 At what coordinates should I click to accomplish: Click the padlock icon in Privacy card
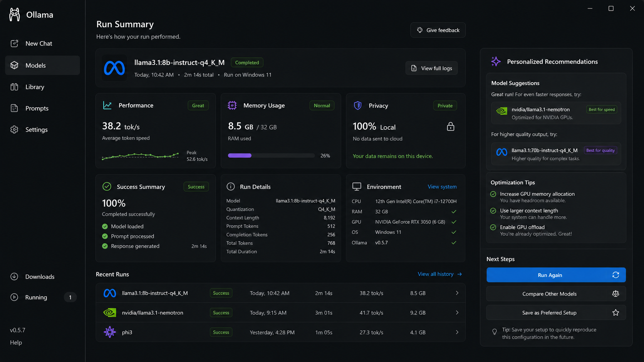pyautogui.click(x=450, y=127)
